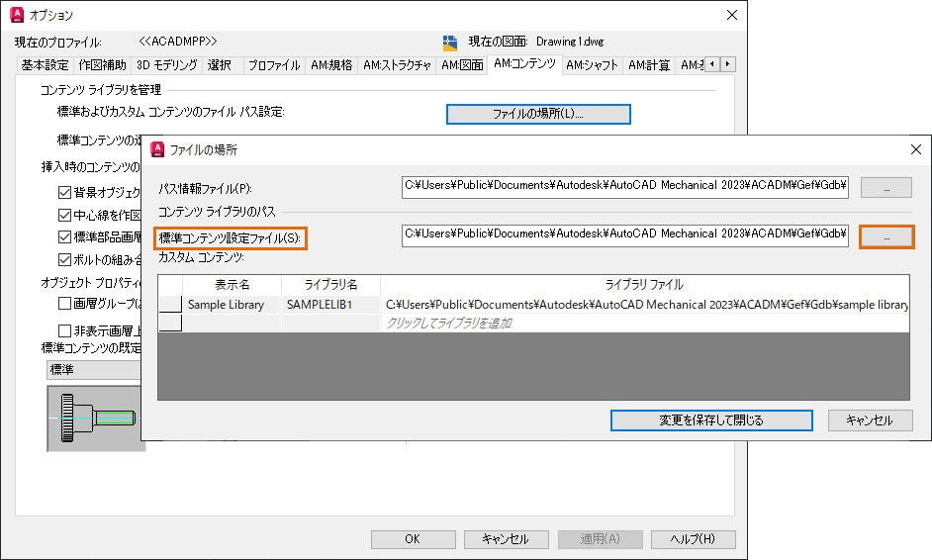This screenshot has height=560, width=932.
Task: Toggle the 中心線を作図 checkbox
Action: click(64, 215)
